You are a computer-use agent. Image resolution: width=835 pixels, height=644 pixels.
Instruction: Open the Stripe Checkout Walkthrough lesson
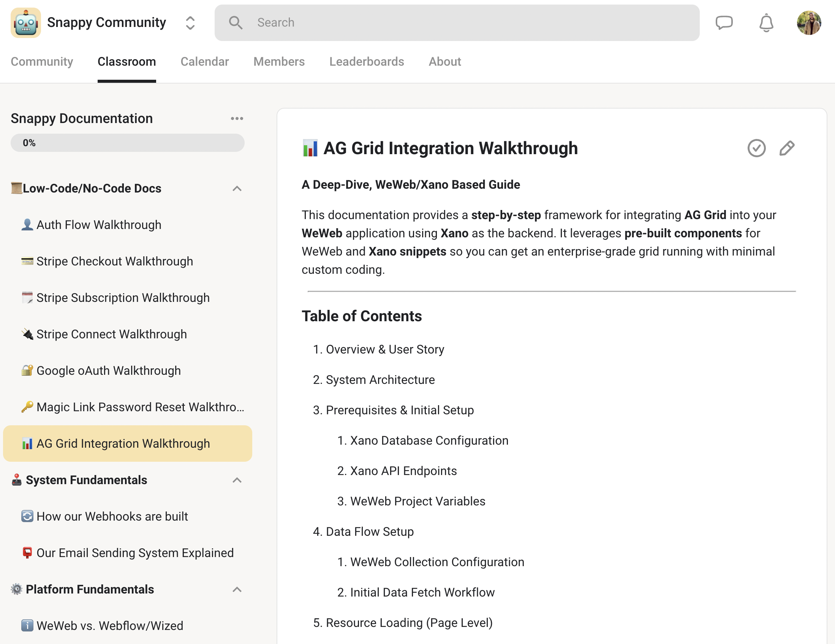(x=114, y=261)
